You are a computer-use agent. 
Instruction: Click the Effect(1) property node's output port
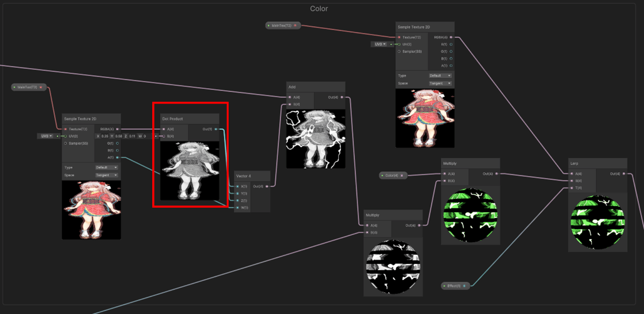pyautogui.click(x=464, y=286)
